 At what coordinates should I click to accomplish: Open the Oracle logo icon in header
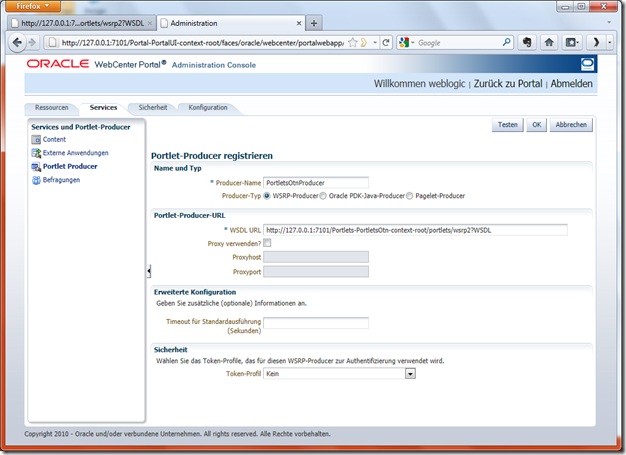(587, 64)
